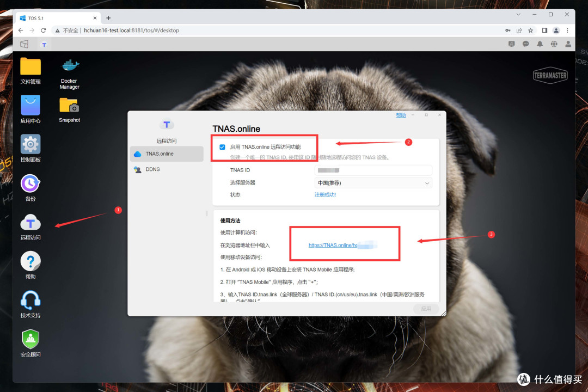The height and width of the screenshot is (392, 588).
Task: Click the 注册成功! status text
Action: [x=325, y=195]
